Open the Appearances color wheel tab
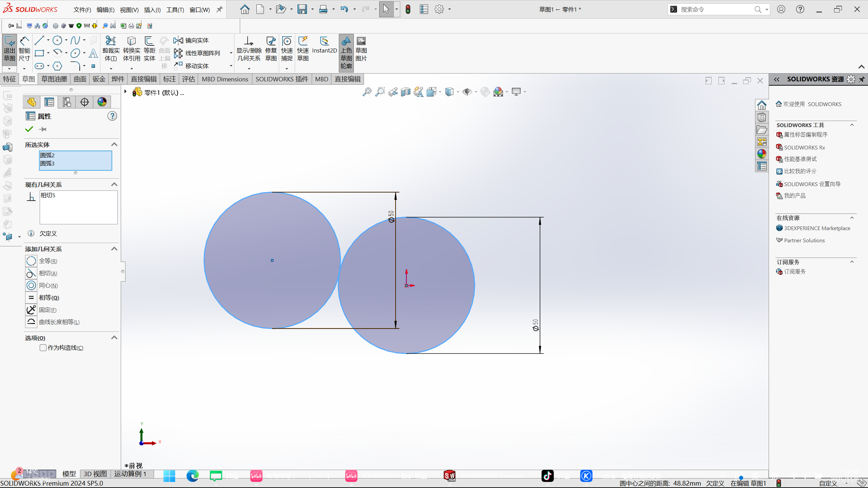 102,102
